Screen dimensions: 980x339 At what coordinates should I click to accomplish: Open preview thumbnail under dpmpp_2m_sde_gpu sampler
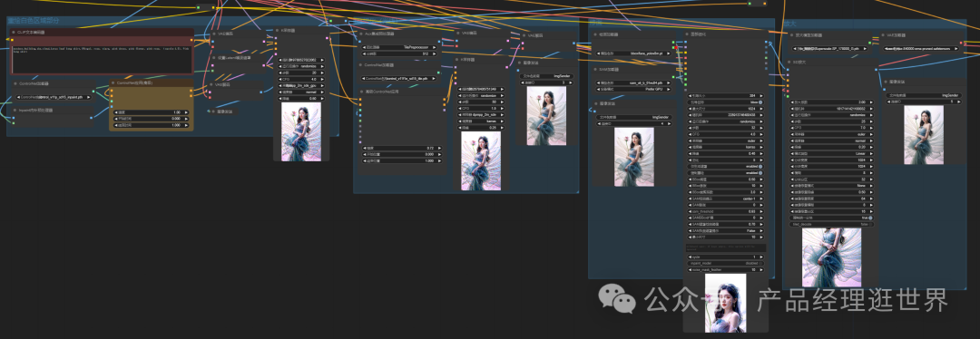[301, 131]
